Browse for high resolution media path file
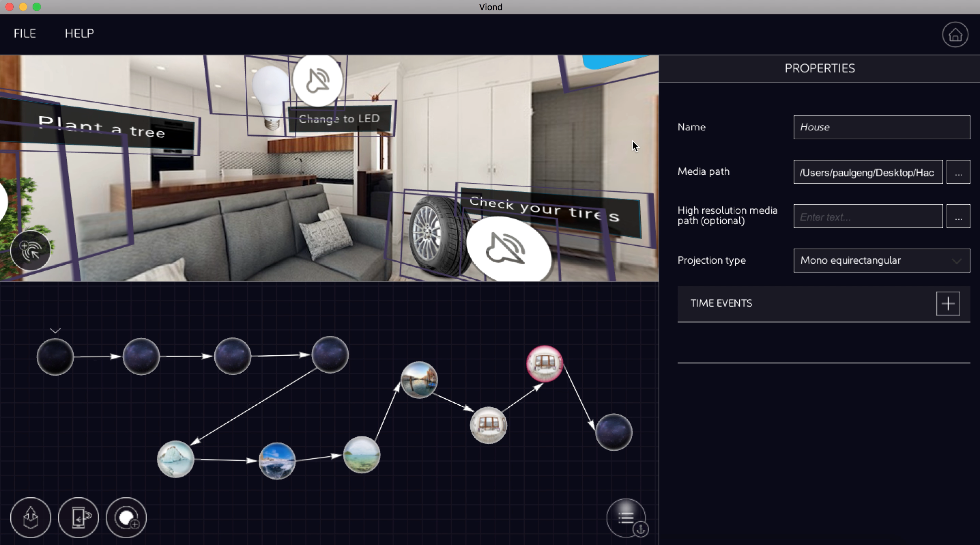Screen dimensions: 980x545 958,216
